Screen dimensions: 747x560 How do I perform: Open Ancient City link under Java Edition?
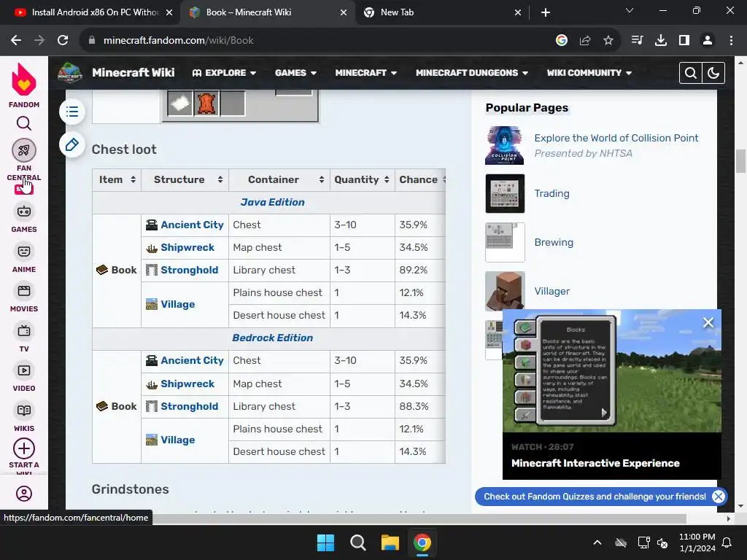192,225
